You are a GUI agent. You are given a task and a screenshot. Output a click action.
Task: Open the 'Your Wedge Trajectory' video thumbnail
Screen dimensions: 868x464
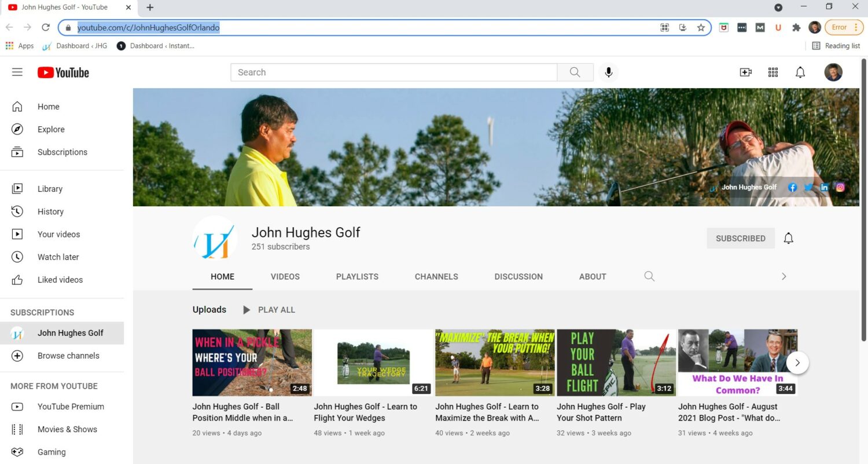pos(373,363)
